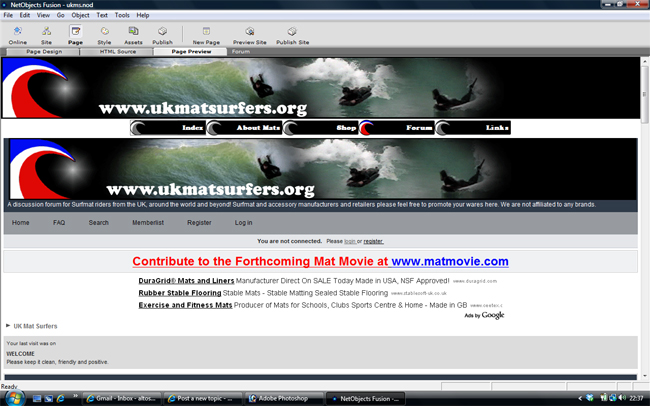
Task: Select the Page Preview tab
Action: pyautogui.click(x=191, y=52)
